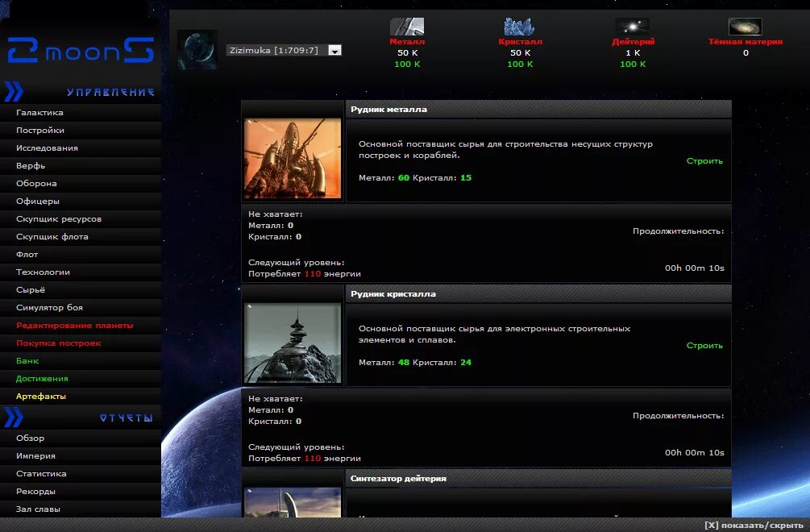Launch Симулятор боя

click(x=50, y=307)
